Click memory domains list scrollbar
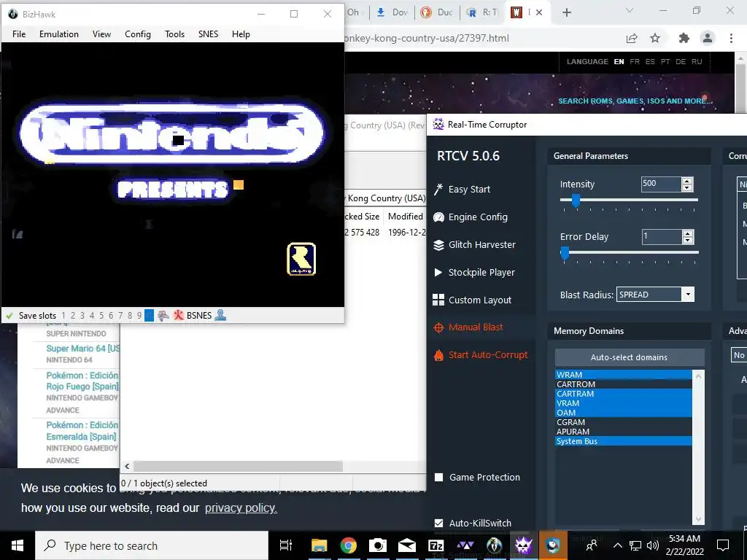This screenshot has width=747, height=560. pyautogui.click(x=698, y=447)
